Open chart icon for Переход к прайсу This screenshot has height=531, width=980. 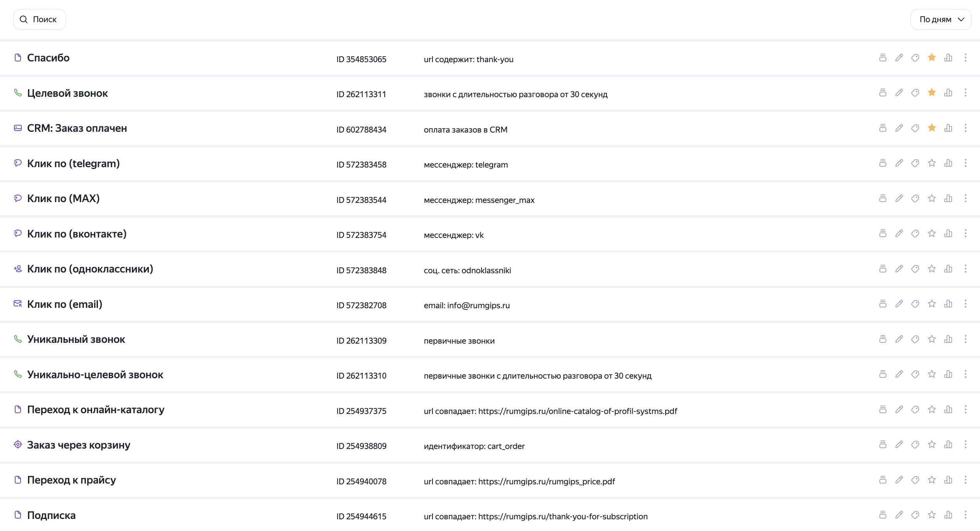pos(948,480)
